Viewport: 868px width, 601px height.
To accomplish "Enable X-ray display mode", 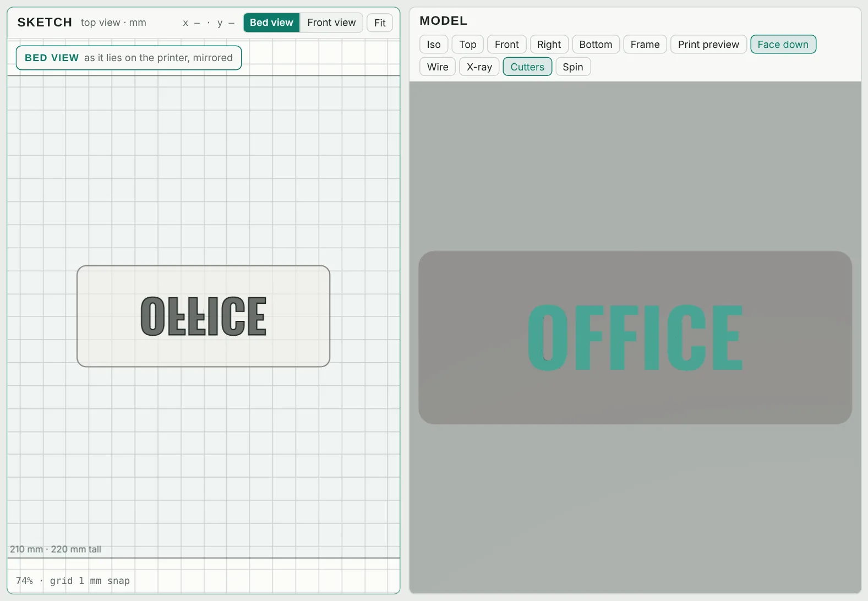I will [x=479, y=67].
